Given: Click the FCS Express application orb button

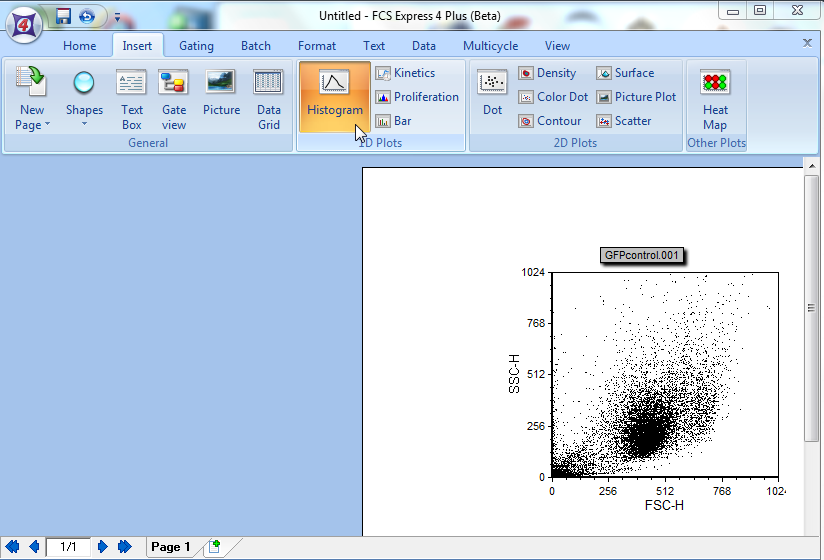Looking at the screenshot, I should coord(24,24).
